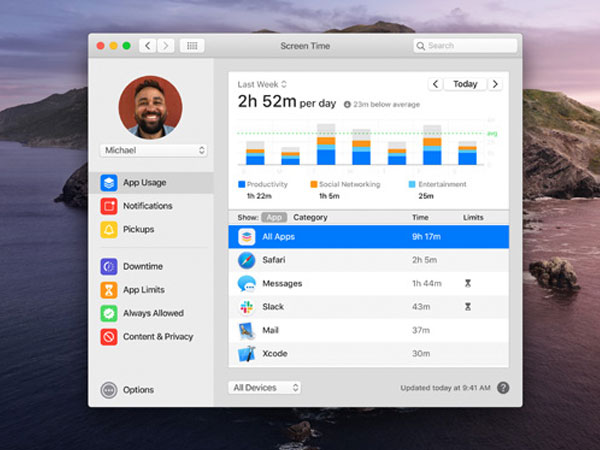Open the Downtime purple icon
The width and height of the screenshot is (600, 450).
pyautogui.click(x=109, y=266)
